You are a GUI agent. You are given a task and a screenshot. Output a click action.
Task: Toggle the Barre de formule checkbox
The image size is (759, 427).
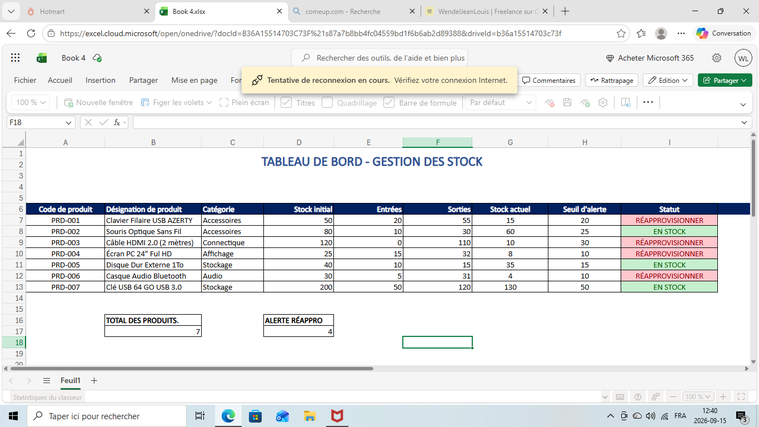coord(389,103)
